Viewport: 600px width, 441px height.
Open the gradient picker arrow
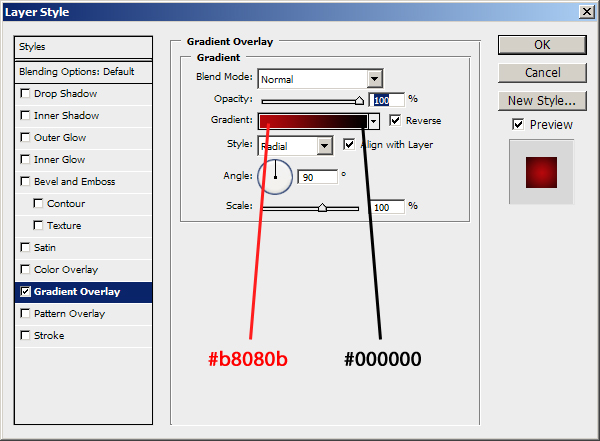pyautogui.click(x=374, y=121)
